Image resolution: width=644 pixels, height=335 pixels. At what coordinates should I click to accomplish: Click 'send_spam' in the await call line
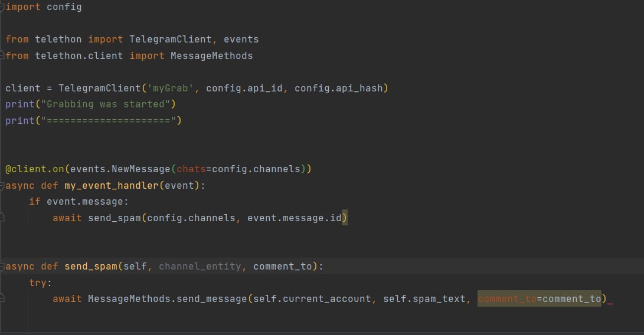(114, 218)
